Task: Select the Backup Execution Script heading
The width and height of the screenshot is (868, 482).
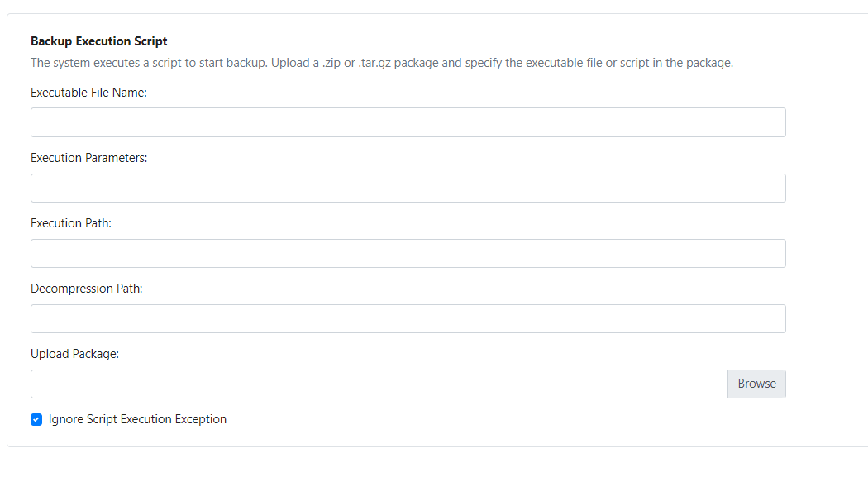Action: point(98,41)
